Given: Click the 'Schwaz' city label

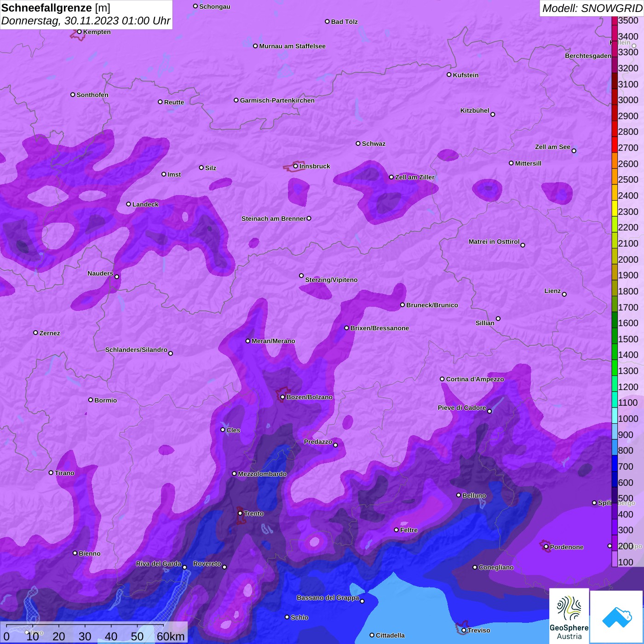Looking at the screenshot, I should coord(374,144).
